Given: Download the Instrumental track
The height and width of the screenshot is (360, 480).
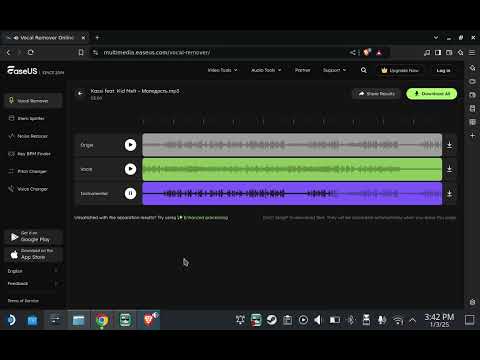Looking at the screenshot, I should (449, 193).
